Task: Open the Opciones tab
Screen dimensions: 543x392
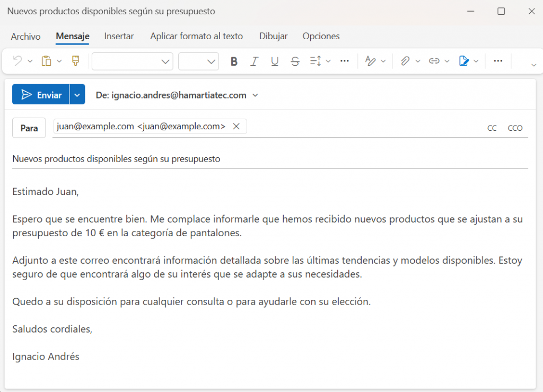Action: (321, 37)
